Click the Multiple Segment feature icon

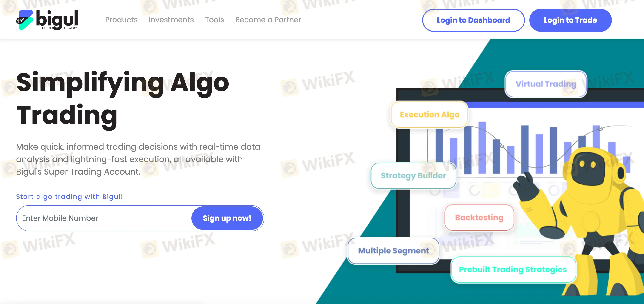point(393,250)
